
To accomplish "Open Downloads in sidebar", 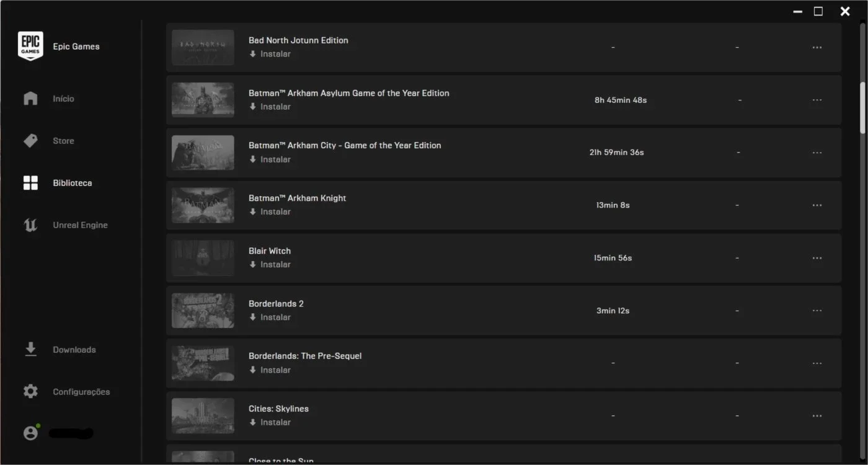I will point(74,350).
